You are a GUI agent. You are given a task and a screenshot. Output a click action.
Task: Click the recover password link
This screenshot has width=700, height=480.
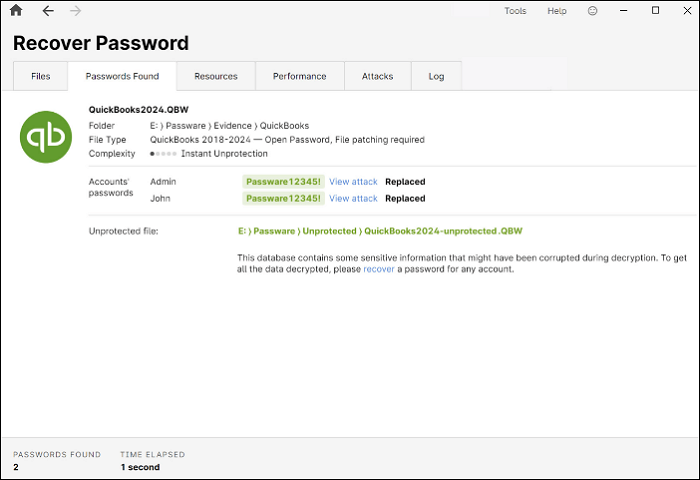click(378, 269)
